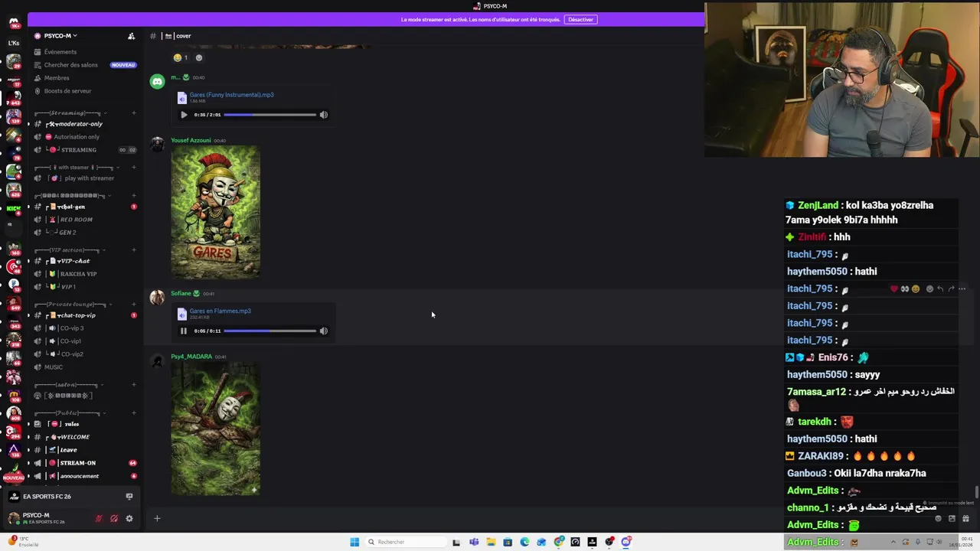Open Microsoft Teams from the taskbar
The height and width of the screenshot is (551, 980).
(x=474, y=542)
